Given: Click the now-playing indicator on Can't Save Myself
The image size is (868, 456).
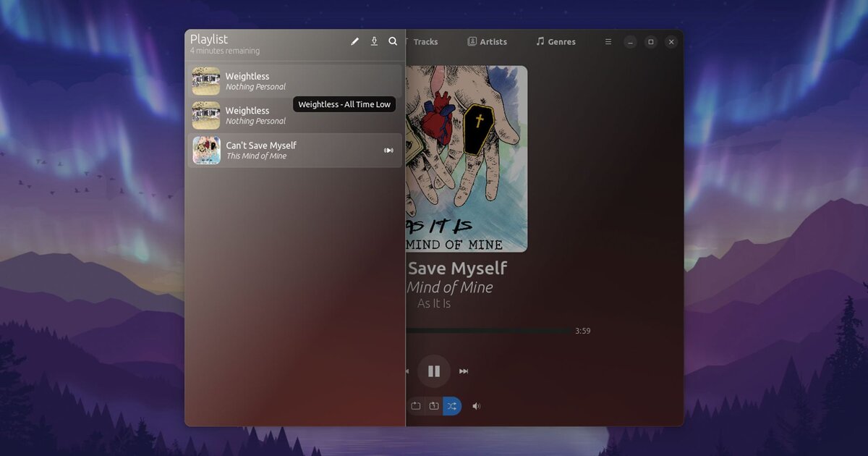Looking at the screenshot, I should 388,151.
